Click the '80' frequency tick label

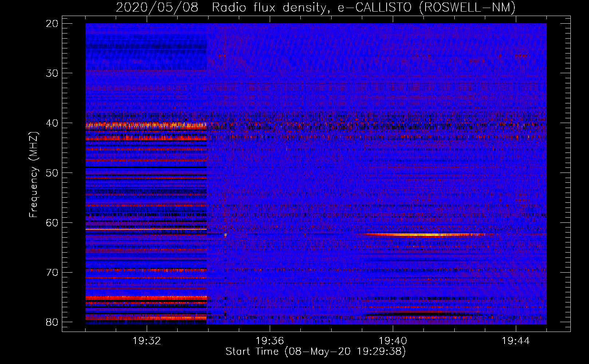coord(52,322)
